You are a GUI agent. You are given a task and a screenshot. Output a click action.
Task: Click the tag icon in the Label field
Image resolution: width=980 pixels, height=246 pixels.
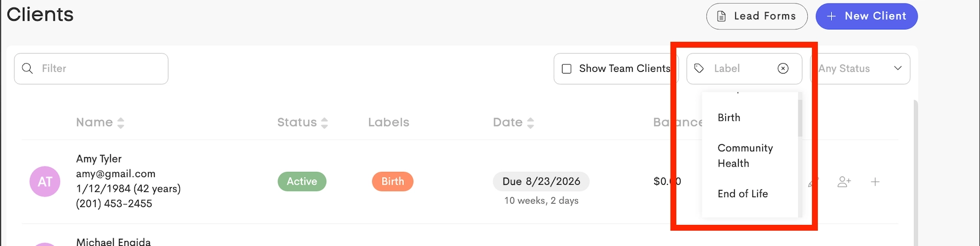699,69
